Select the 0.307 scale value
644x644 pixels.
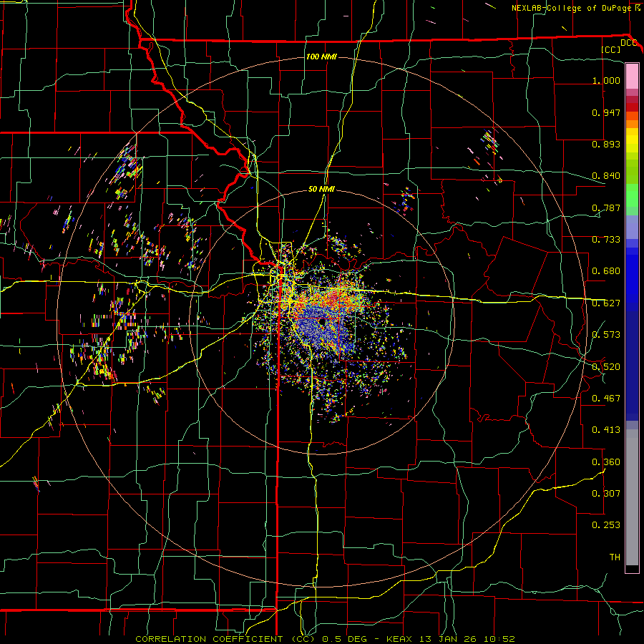pos(606,494)
